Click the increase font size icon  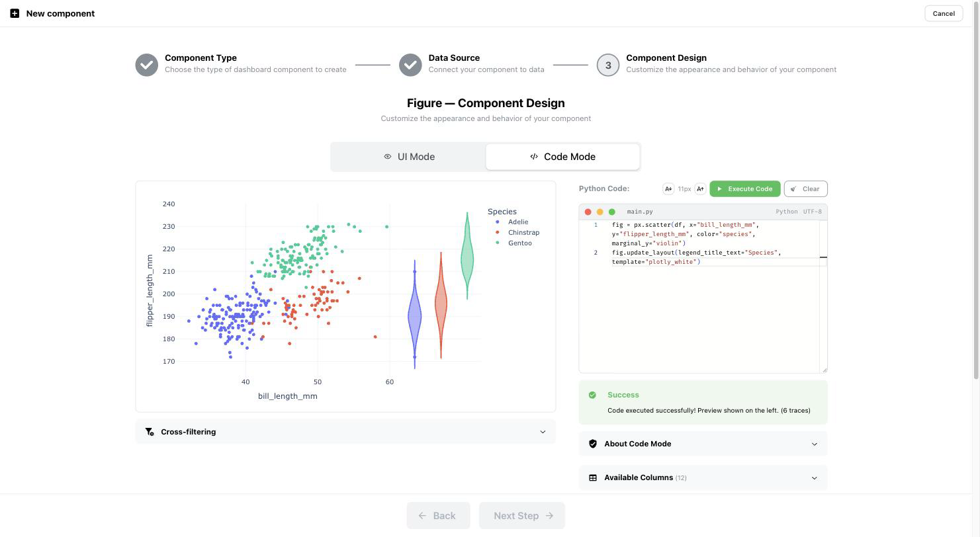pos(700,189)
